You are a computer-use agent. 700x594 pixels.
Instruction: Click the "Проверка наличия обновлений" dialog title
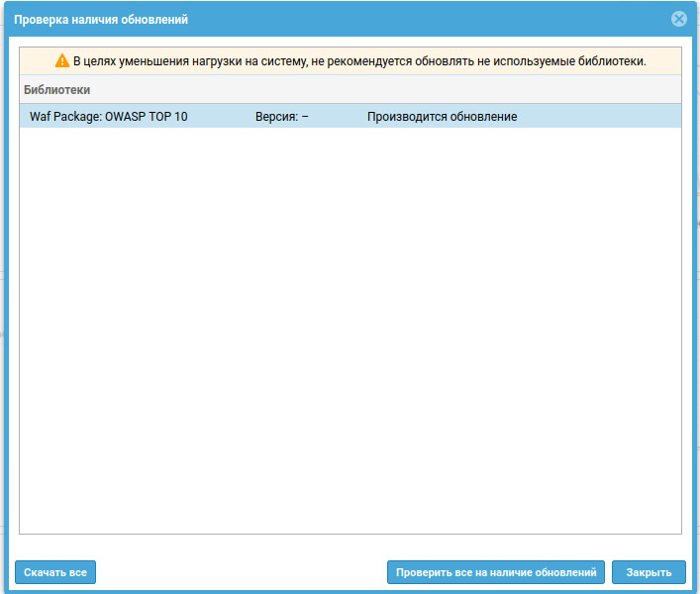tap(102, 20)
